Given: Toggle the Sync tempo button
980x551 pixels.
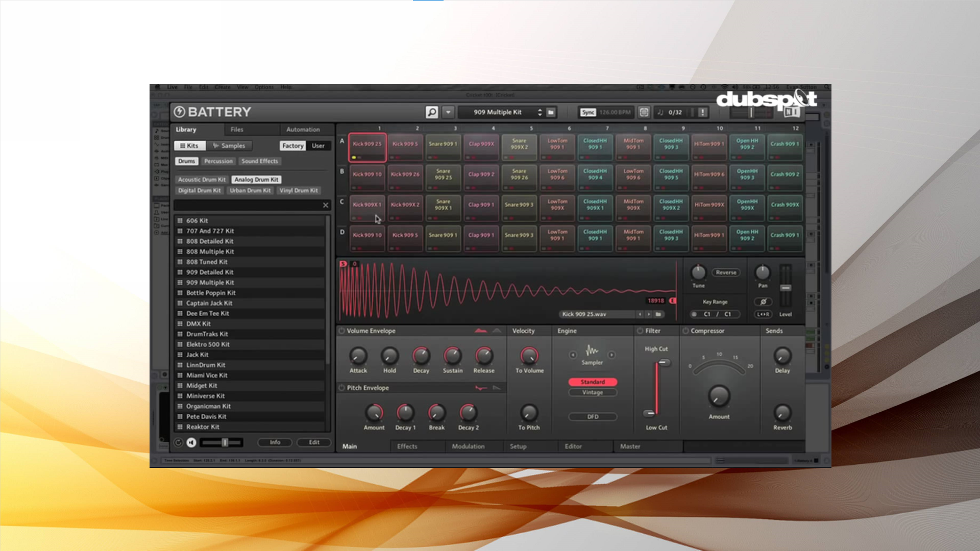Looking at the screenshot, I should [588, 112].
